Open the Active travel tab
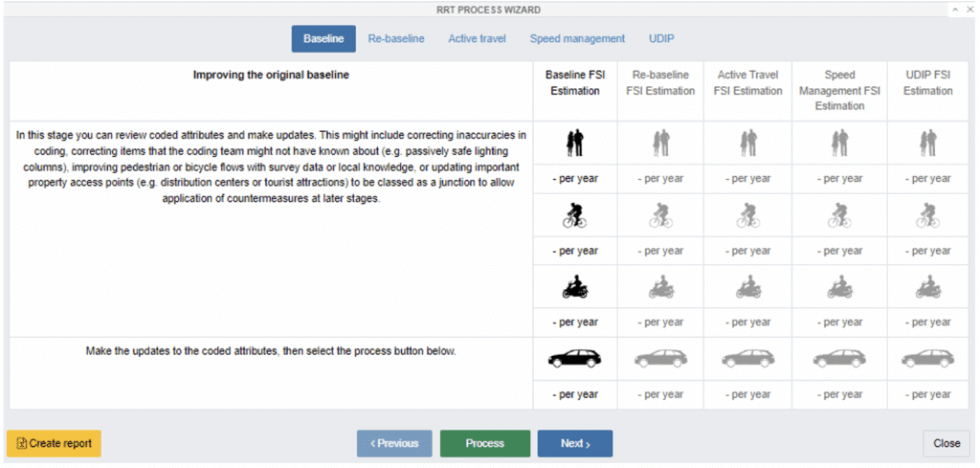 (477, 38)
